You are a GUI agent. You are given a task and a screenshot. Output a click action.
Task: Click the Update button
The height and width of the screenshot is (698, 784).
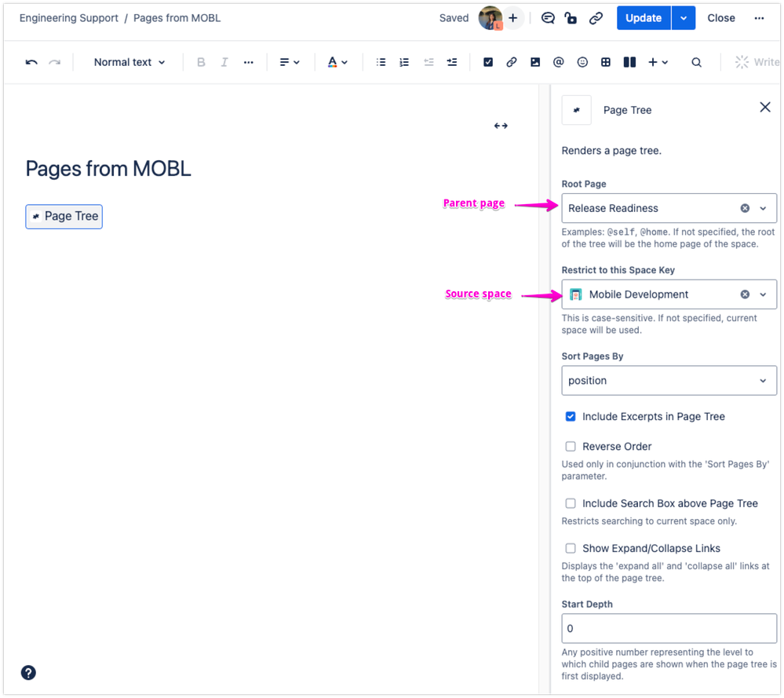pos(643,17)
